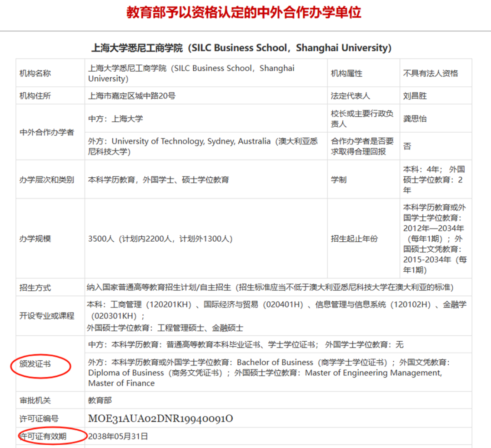
Task: Select the name 龚思怡
Action: point(415,119)
